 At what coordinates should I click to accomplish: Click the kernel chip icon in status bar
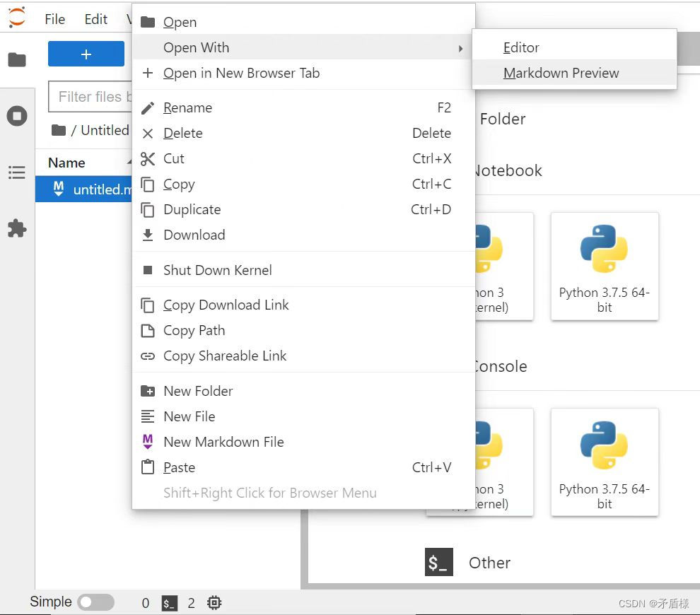214,603
